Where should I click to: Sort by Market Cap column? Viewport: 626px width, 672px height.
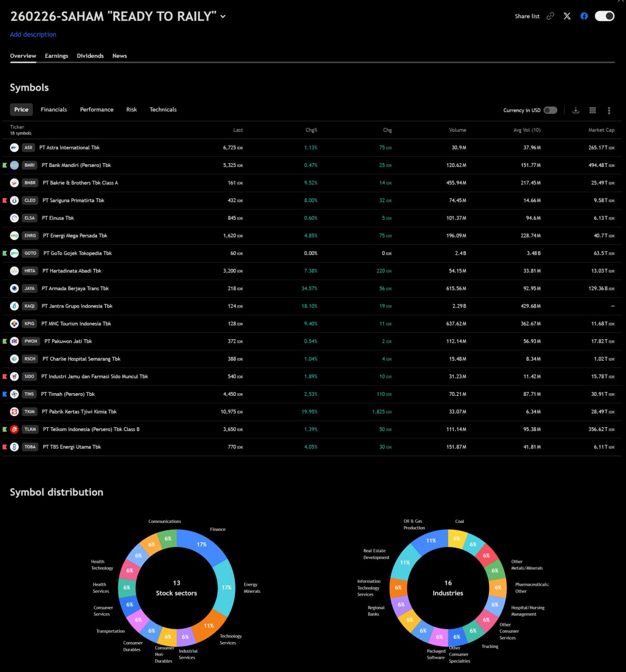(601, 130)
